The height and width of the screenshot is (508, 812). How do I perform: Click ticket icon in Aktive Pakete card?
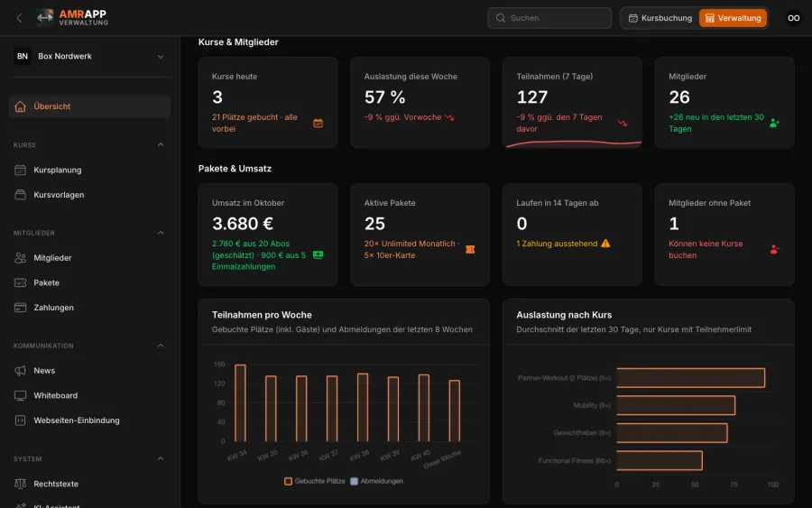click(470, 250)
